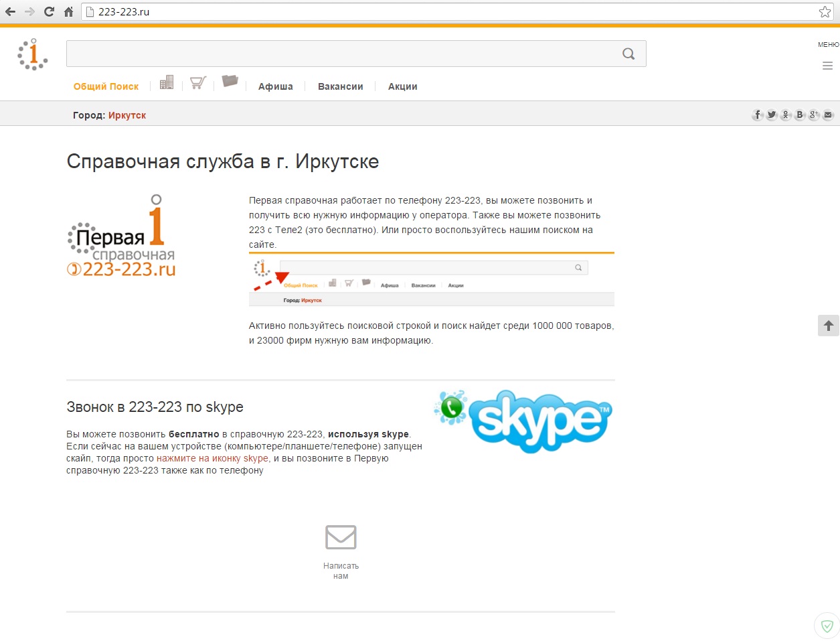Open the shopping cart goods icon tab
The height and width of the screenshot is (641, 840).
tap(198, 82)
